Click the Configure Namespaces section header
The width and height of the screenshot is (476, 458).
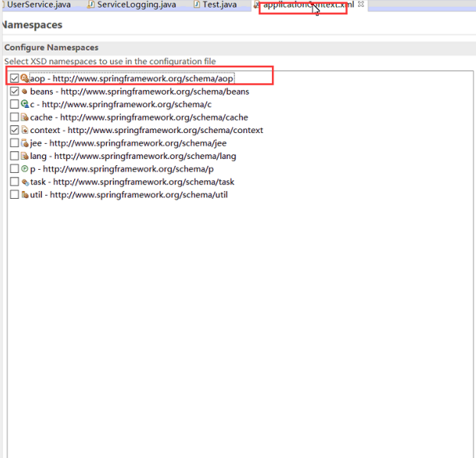51,47
